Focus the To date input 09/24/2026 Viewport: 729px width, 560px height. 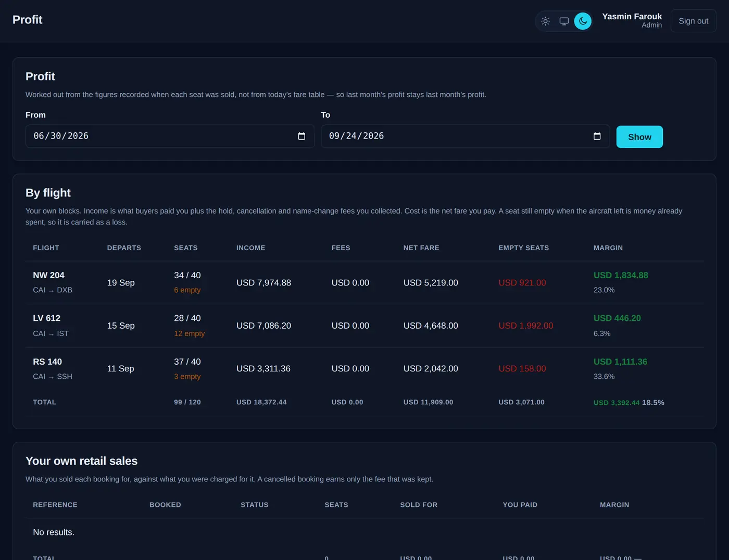465,136
